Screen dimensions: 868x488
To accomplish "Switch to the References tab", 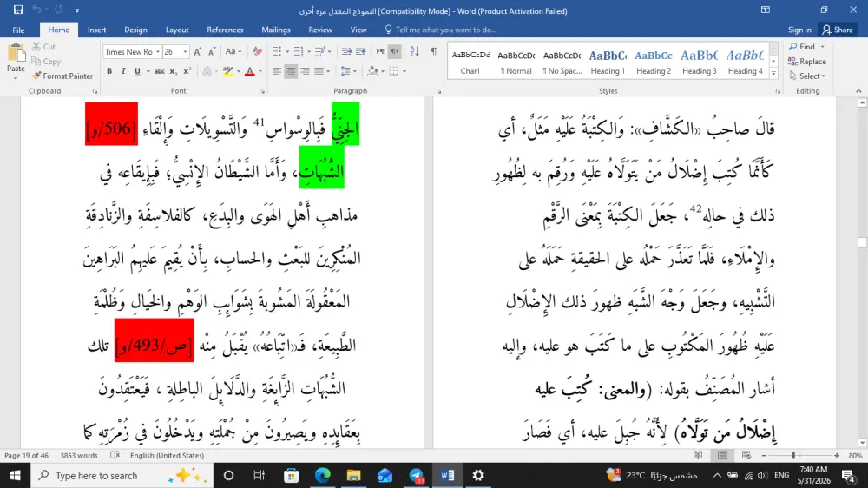I will [x=225, y=30].
